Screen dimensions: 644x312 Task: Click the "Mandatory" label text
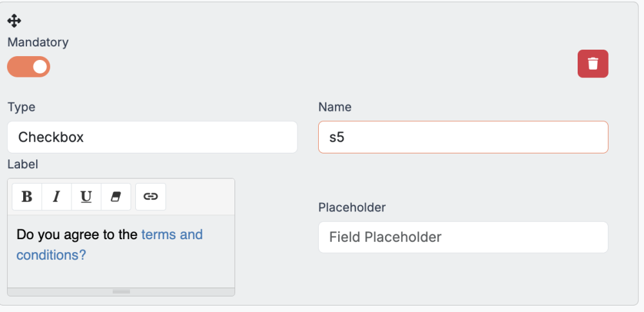pos(38,43)
